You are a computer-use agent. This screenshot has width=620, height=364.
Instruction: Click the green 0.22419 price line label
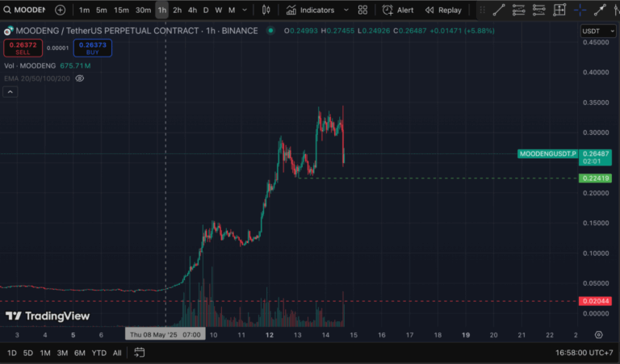[595, 178]
